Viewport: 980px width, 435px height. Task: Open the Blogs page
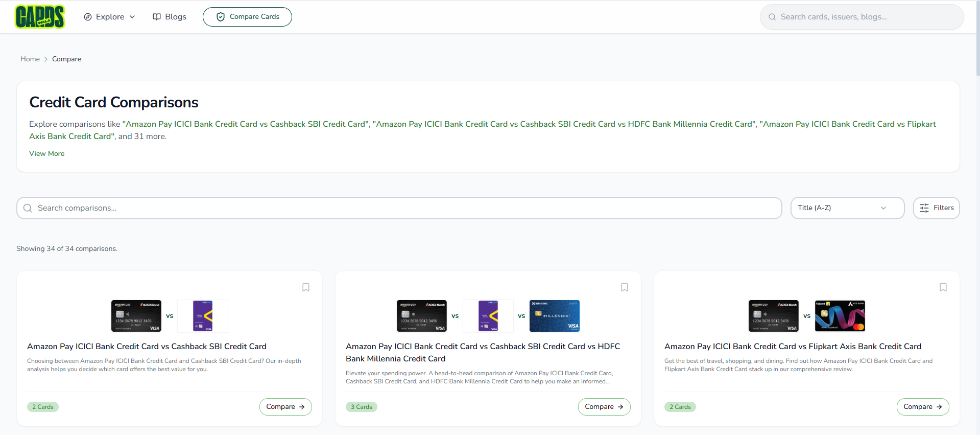[x=170, y=17]
